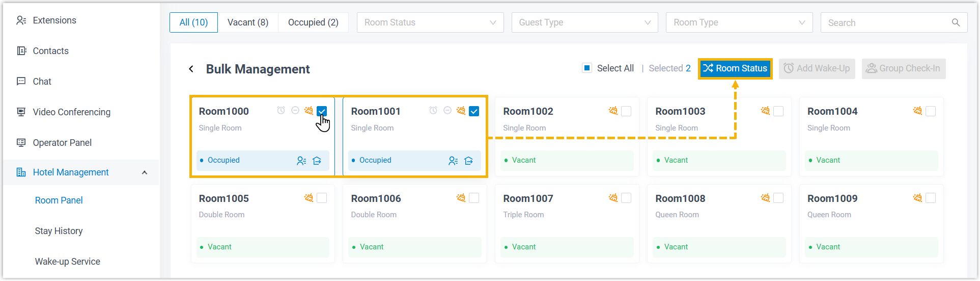Click the magnifier icon in Search box

[x=956, y=22]
